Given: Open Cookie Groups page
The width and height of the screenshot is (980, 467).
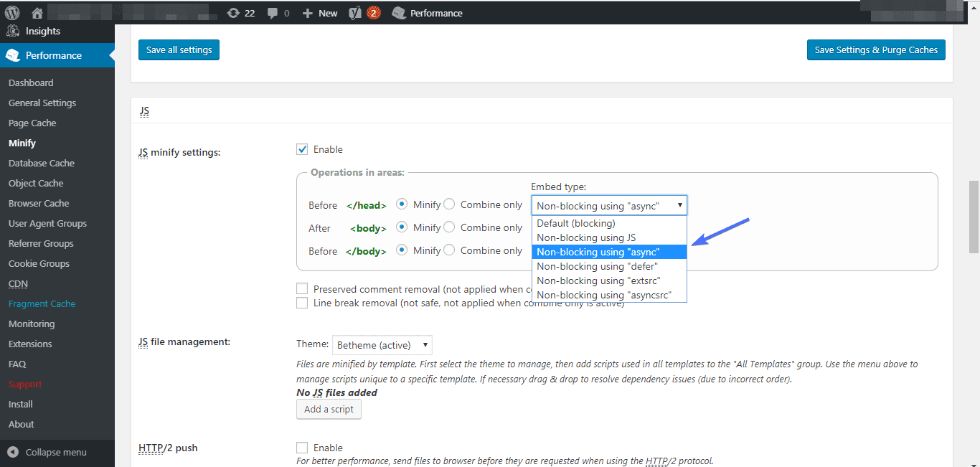Looking at the screenshot, I should click(39, 263).
